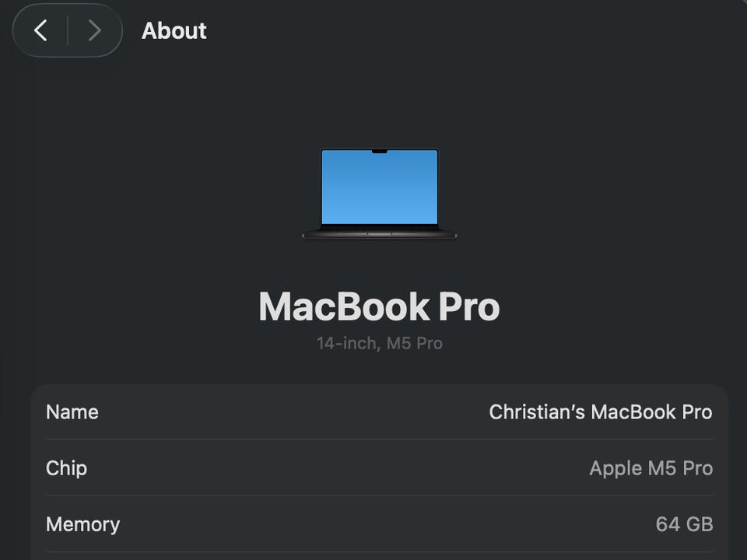Click the MacBook Pro laptop illustration
The height and width of the screenshot is (560, 747).
(379, 194)
